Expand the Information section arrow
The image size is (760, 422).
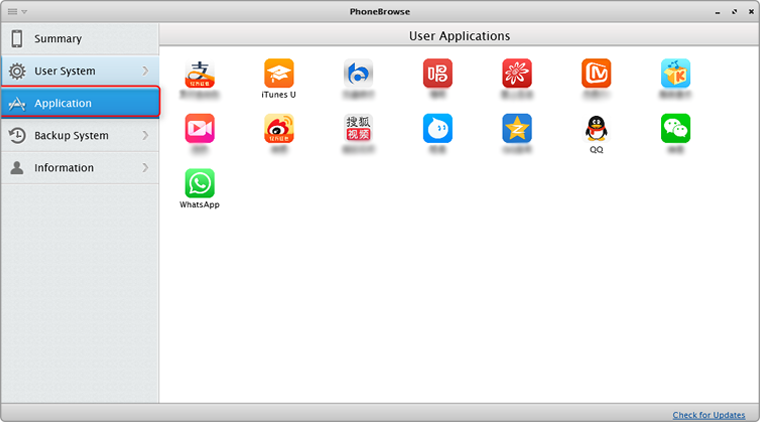point(145,168)
